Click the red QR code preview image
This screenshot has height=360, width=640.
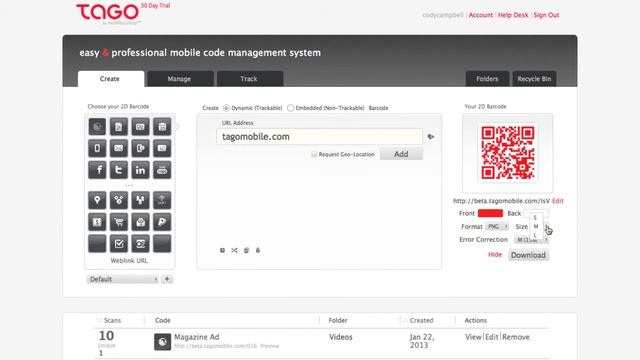[x=508, y=153]
